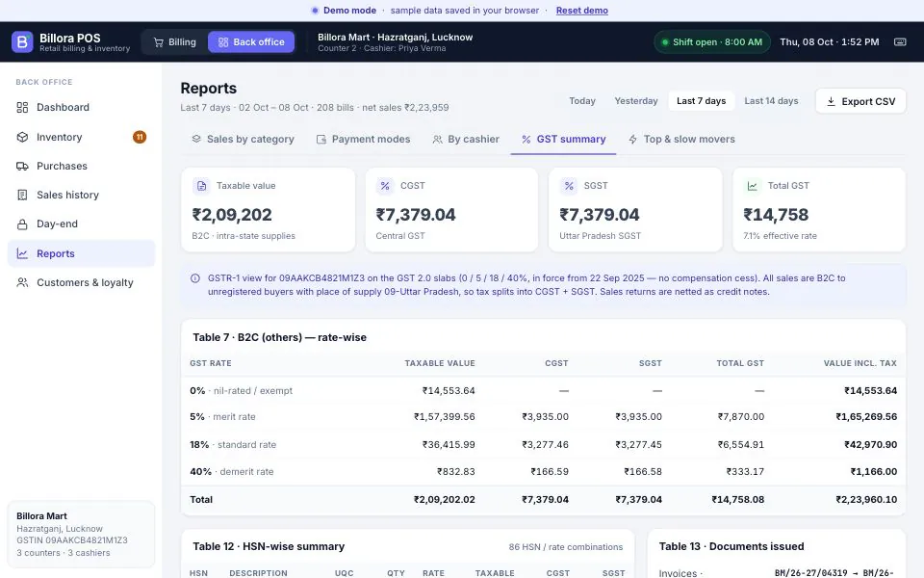Set report range to Yesterday
The width and height of the screenshot is (924, 578).
pyautogui.click(x=636, y=101)
